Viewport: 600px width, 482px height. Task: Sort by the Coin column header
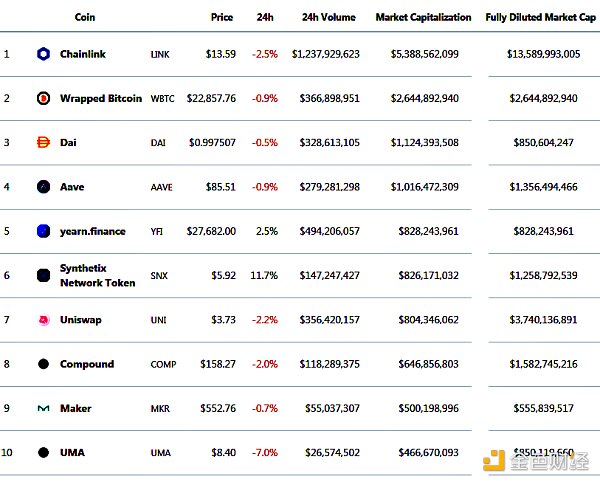[85, 18]
